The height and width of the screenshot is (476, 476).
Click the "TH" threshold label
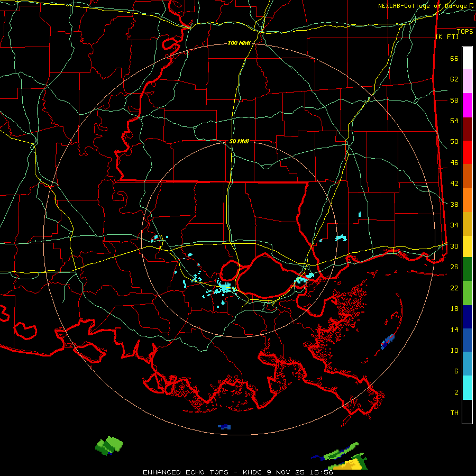[x=454, y=413]
